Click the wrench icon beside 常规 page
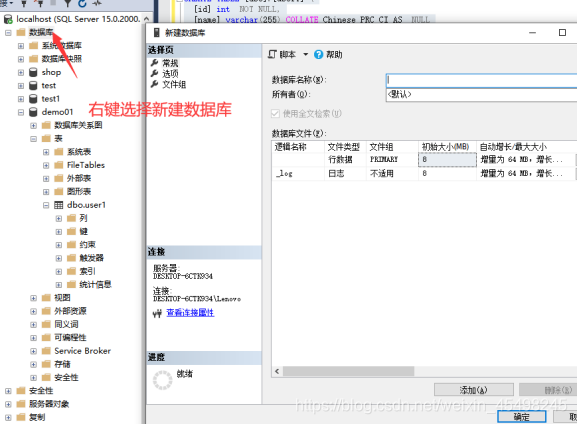 pos(155,63)
